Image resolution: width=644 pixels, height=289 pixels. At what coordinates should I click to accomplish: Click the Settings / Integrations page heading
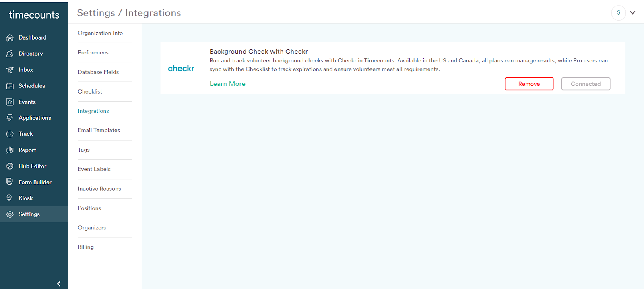tap(129, 13)
